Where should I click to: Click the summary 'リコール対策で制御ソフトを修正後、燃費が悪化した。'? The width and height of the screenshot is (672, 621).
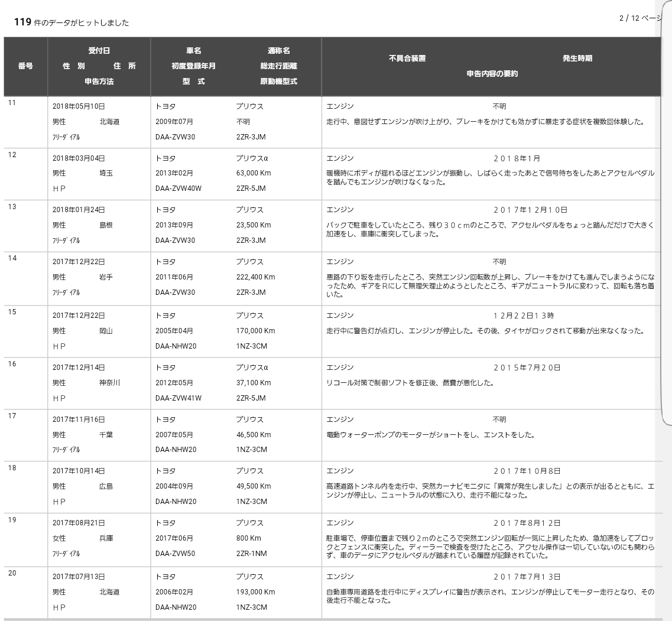(410, 383)
